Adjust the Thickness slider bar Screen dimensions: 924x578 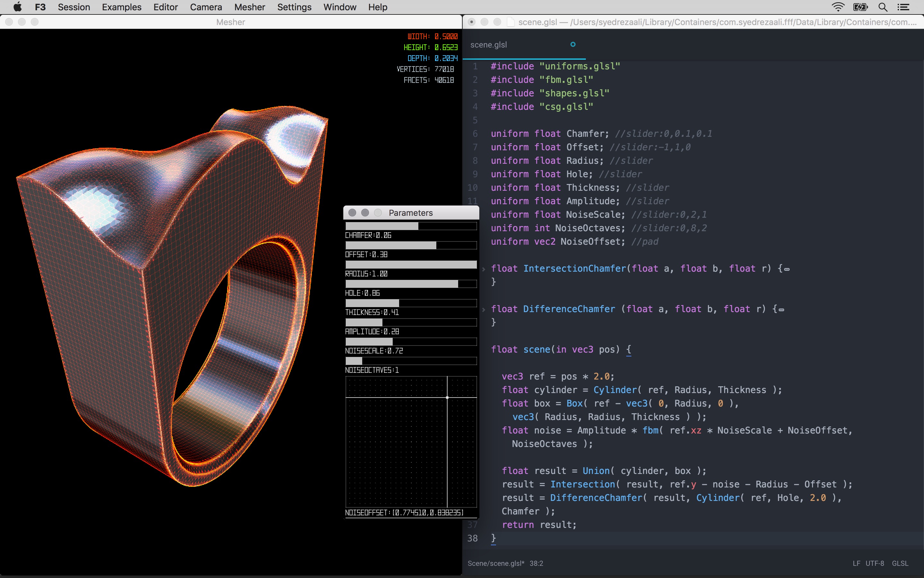(411, 303)
